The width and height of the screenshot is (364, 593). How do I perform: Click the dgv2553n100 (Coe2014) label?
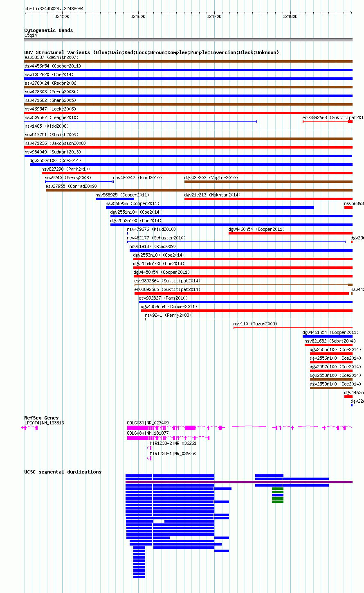click(159, 255)
